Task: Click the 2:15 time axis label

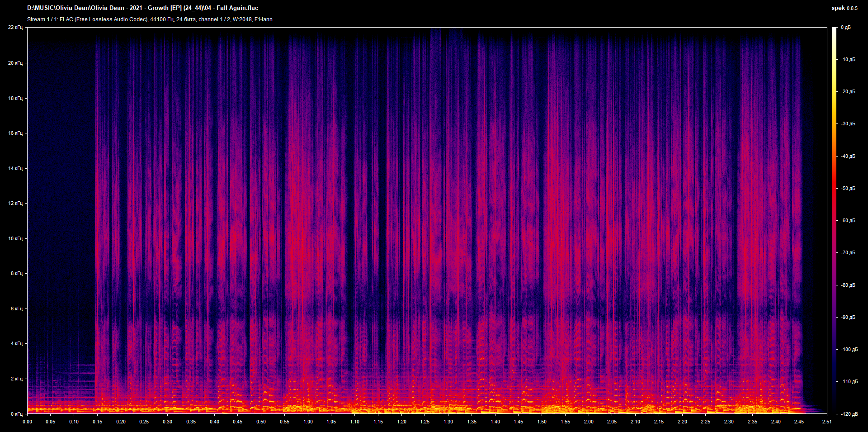Action: click(659, 422)
